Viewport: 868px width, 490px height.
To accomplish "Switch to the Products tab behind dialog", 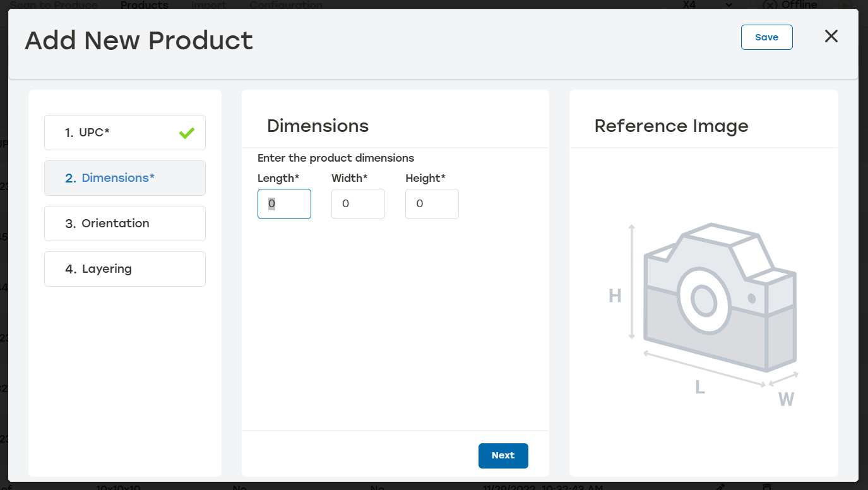I will pos(144,5).
